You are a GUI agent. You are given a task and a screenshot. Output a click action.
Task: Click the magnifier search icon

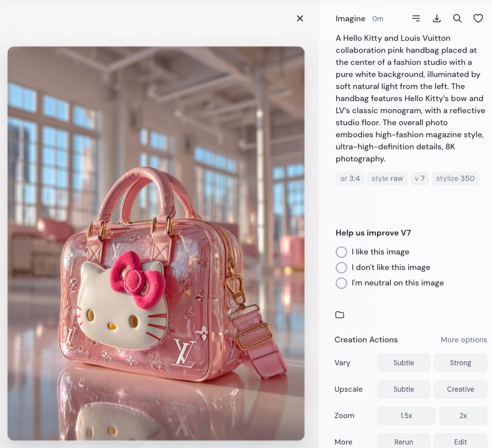[x=458, y=18]
